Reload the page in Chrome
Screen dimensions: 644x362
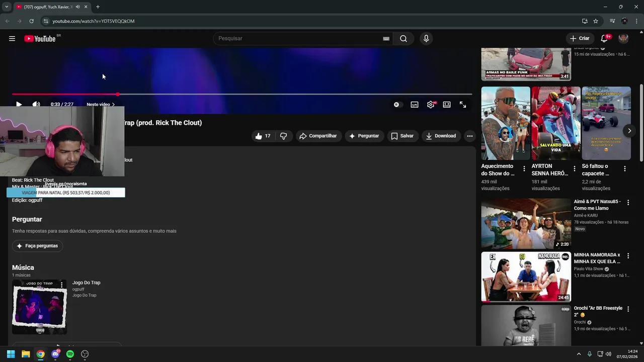(x=31, y=21)
